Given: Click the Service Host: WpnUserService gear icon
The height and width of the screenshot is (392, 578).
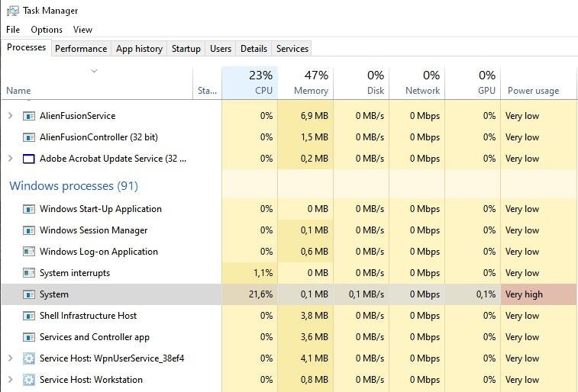Looking at the screenshot, I should (29, 358).
